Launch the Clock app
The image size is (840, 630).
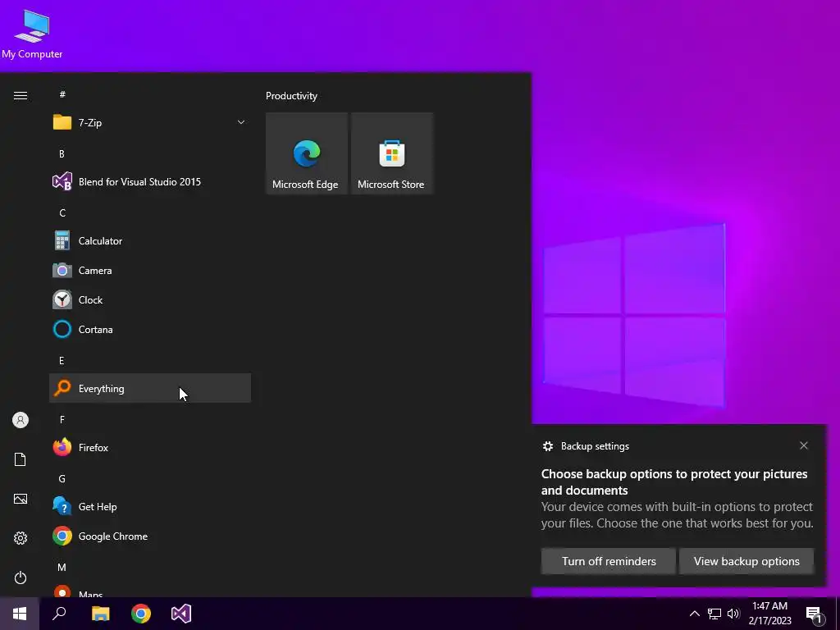pos(150,300)
